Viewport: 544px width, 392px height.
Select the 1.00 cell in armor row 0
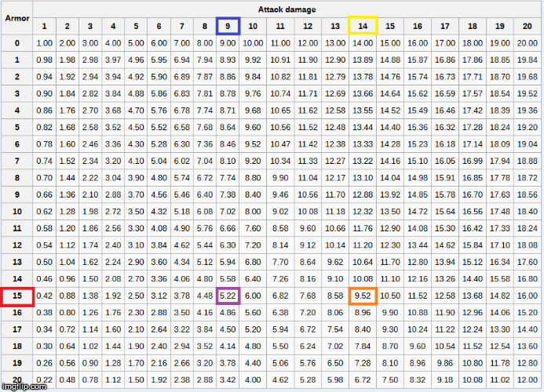45,42
